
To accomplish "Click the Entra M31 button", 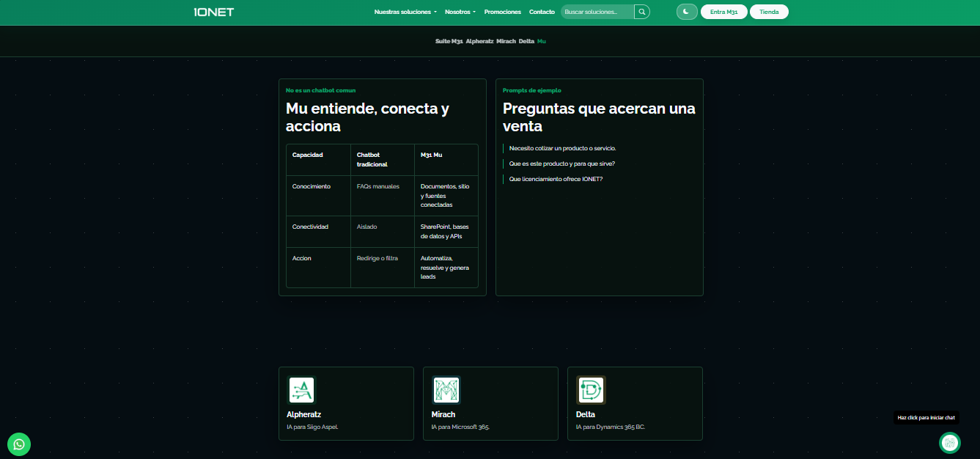I will tap(724, 12).
